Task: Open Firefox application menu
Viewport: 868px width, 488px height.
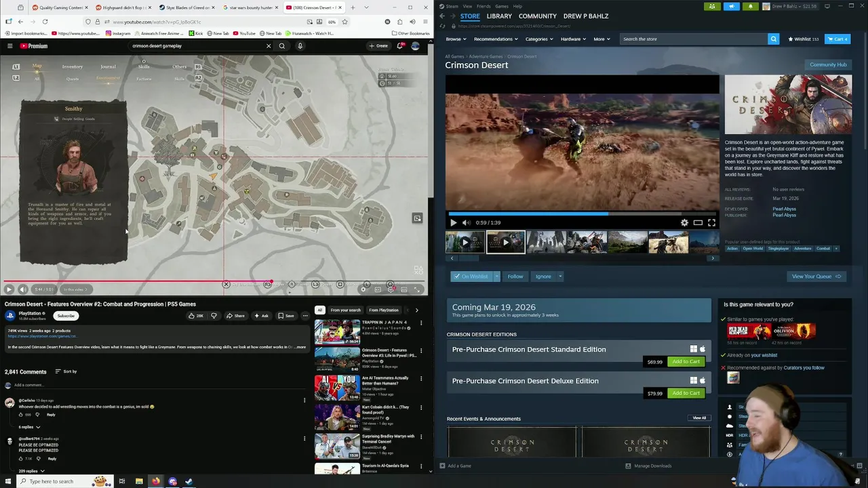Action: 425,22
